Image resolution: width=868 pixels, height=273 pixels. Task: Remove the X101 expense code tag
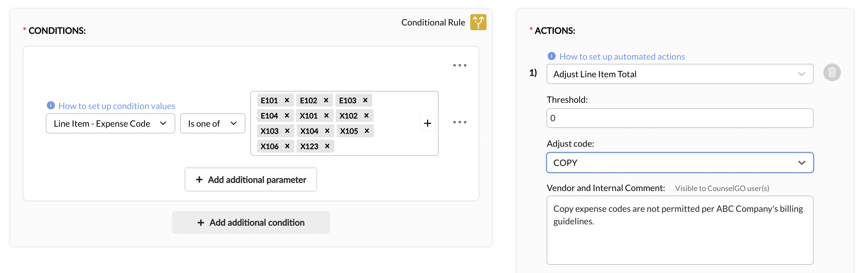[x=326, y=116]
